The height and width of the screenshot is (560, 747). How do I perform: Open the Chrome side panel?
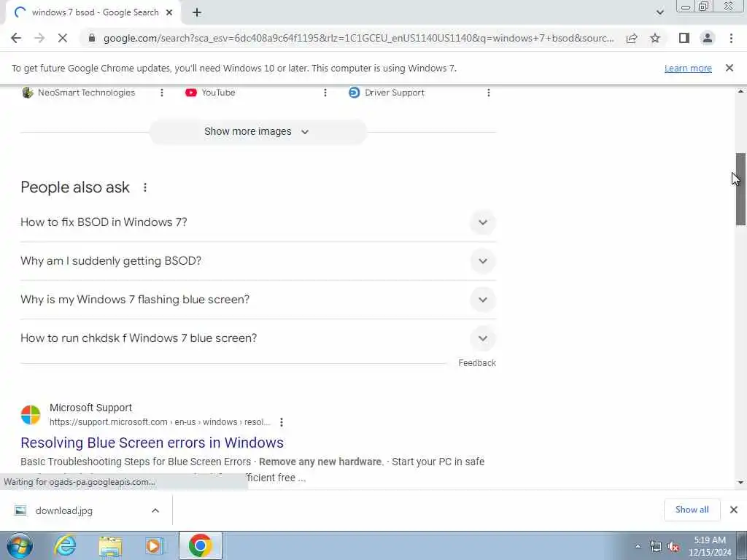tap(684, 38)
